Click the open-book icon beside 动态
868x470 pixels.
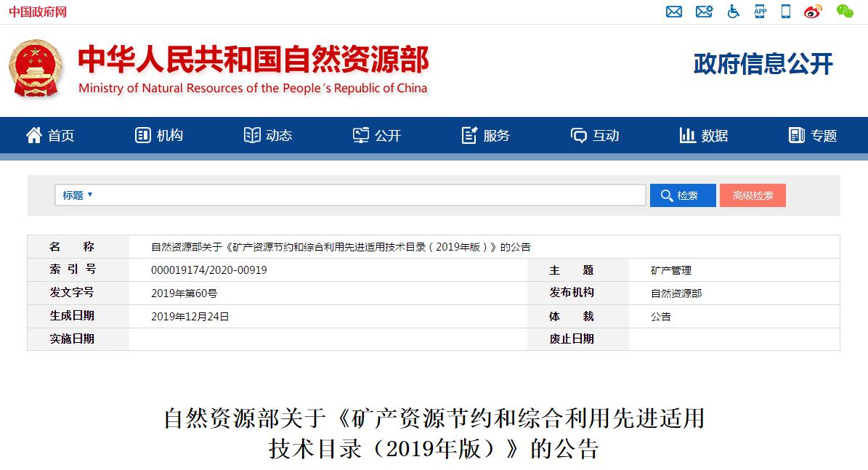252,135
